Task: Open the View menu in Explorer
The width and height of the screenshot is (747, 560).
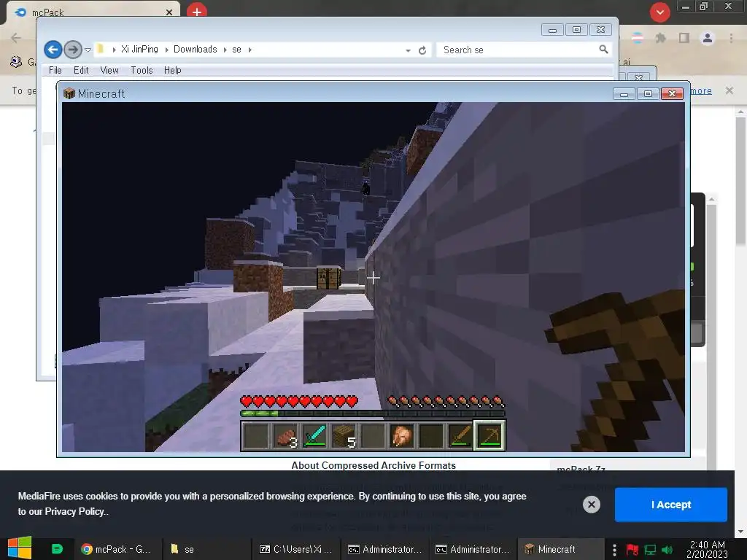Action: coord(109,70)
